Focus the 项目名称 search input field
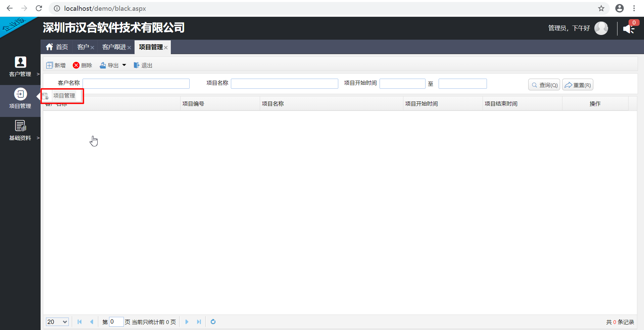644x330 pixels. (284, 84)
